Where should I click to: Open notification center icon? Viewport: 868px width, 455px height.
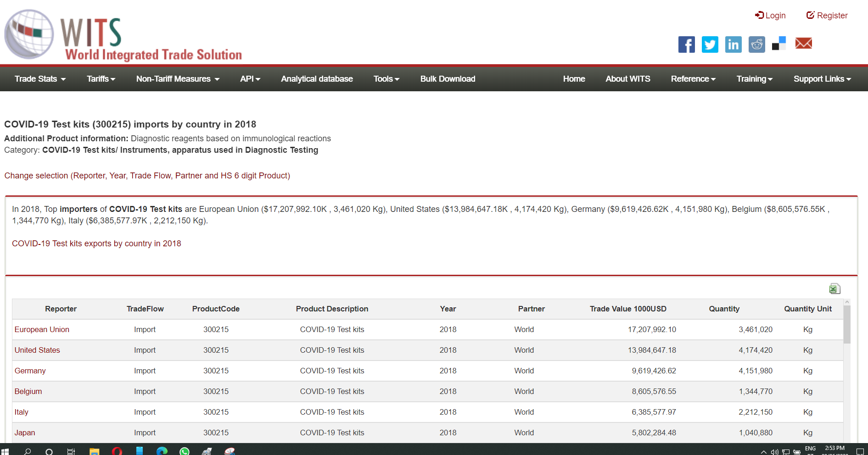coord(860,452)
